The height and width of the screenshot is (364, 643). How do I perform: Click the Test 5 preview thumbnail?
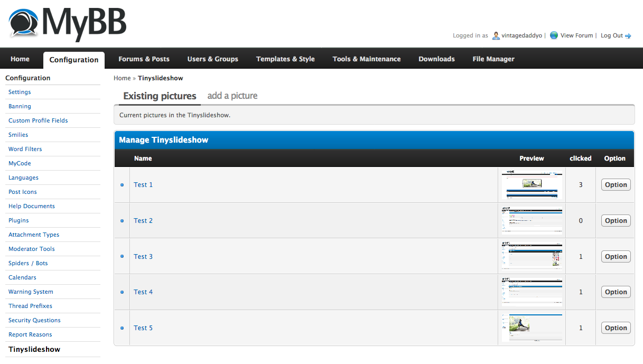coord(532,328)
